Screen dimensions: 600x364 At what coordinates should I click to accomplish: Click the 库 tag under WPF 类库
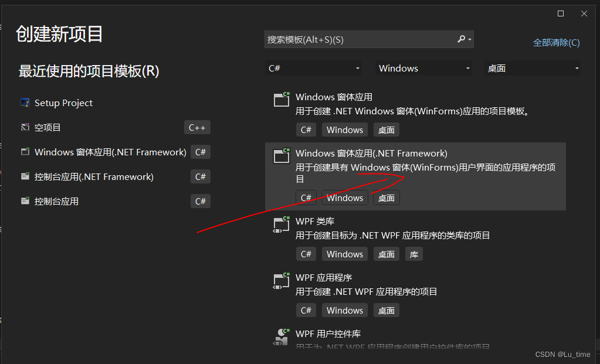pos(413,254)
